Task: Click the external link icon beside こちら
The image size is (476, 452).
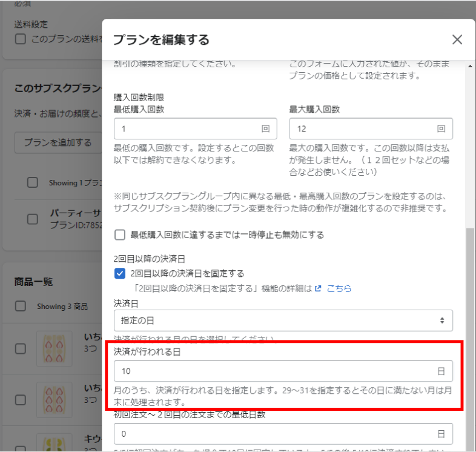Action: 318,288
